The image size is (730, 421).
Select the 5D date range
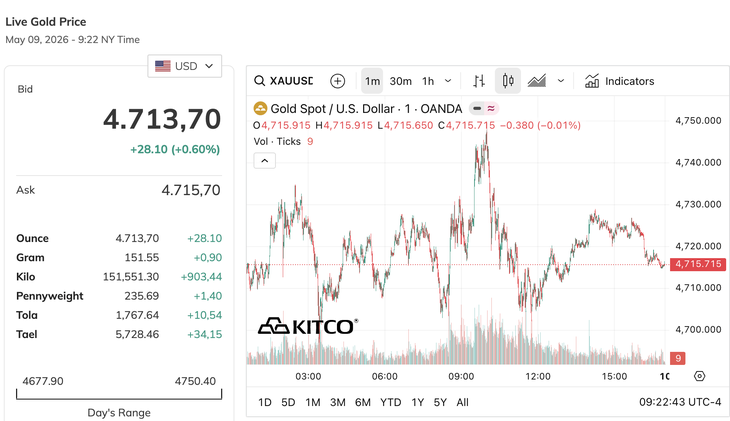288,402
